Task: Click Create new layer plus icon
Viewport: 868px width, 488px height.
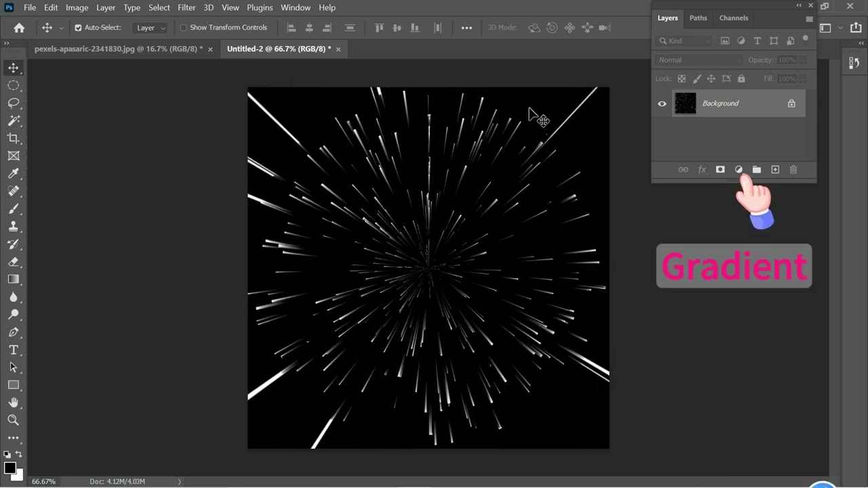Action: [x=775, y=169]
